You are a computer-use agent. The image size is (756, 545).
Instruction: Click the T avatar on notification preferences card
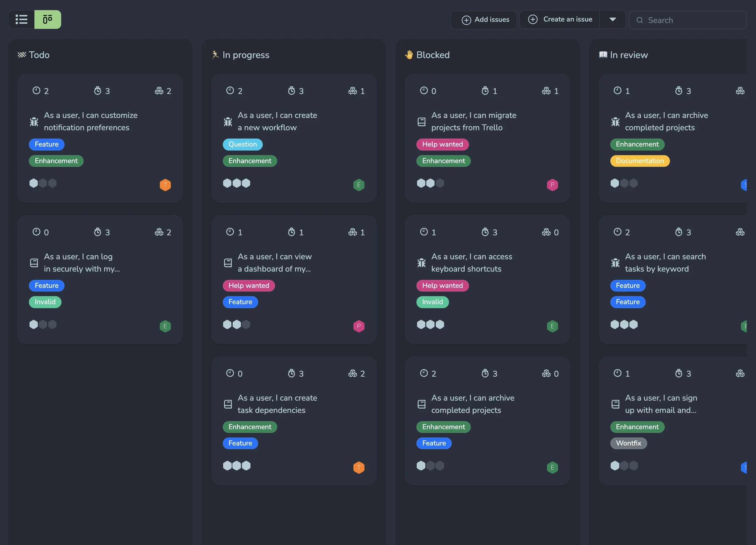click(165, 185)
